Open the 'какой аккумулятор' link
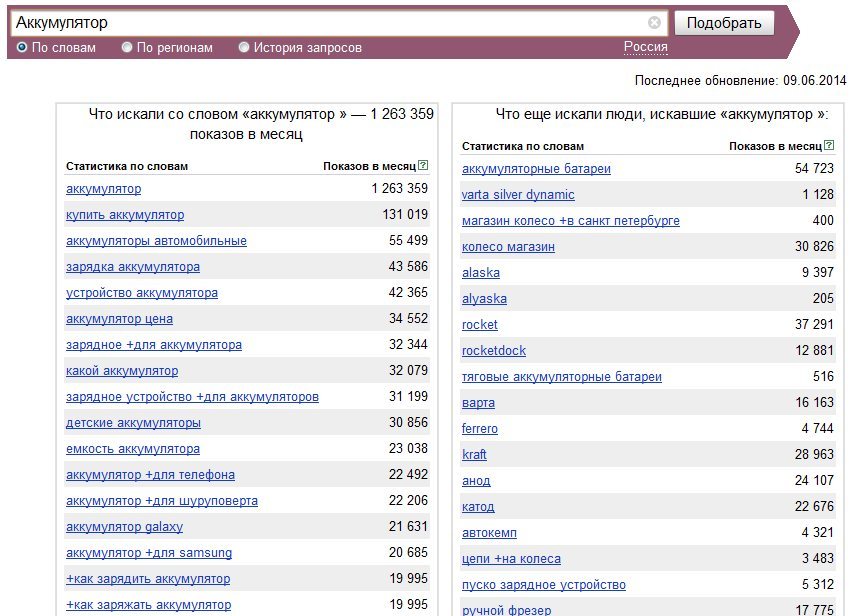The width and height of the screenshot is (861, 616). pos(122,371)
